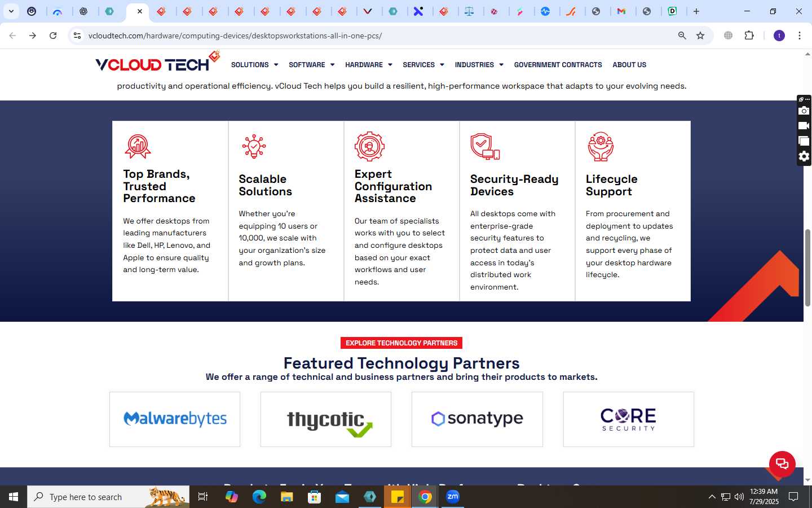Click the vCloud Tech logo
The image size is (812, 508).
[x=157, y=62]
